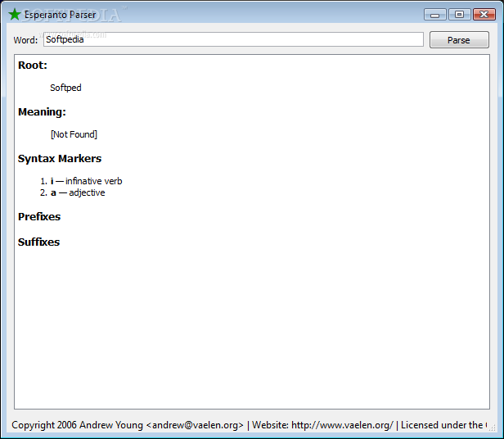Viewport: 504px width, 439px height.
Task: Select the Prefixes heading
Action: tap(39, 216)
